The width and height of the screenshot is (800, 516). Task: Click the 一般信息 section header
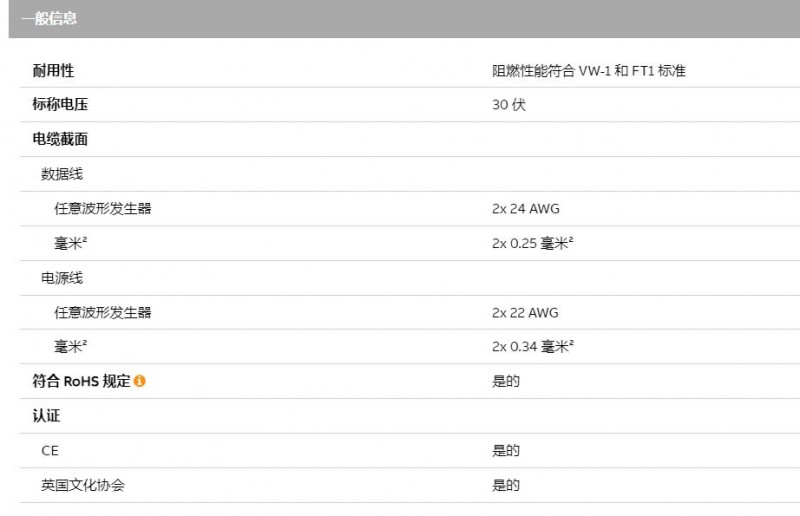49,19
